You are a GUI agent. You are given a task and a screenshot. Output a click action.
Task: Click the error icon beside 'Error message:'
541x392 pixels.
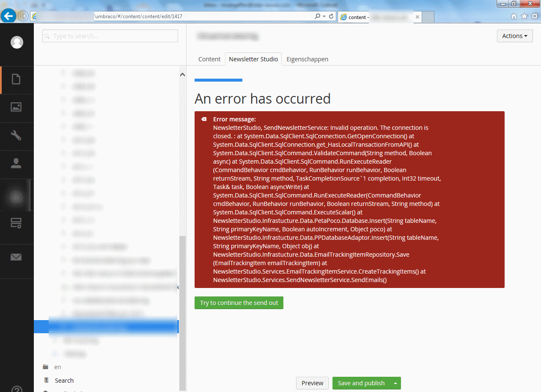click(x=204, y=119)
